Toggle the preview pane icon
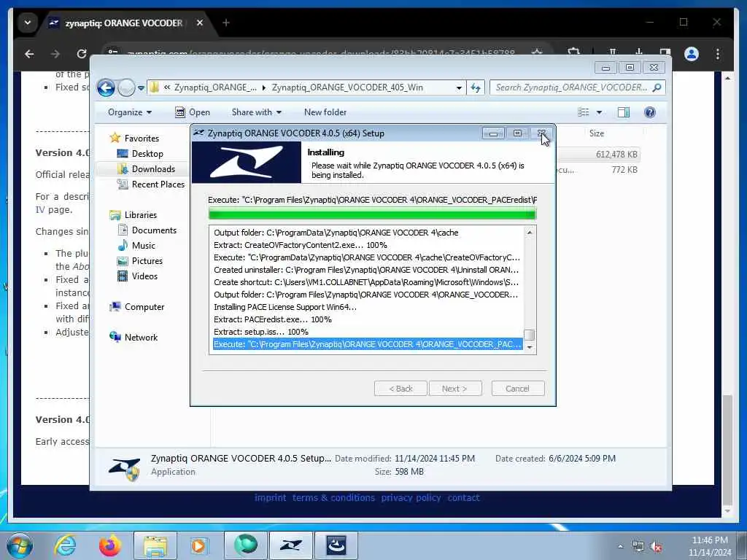The width and height of the screenshot is (747, 560). pyautogui.click(x=624, y=112)
